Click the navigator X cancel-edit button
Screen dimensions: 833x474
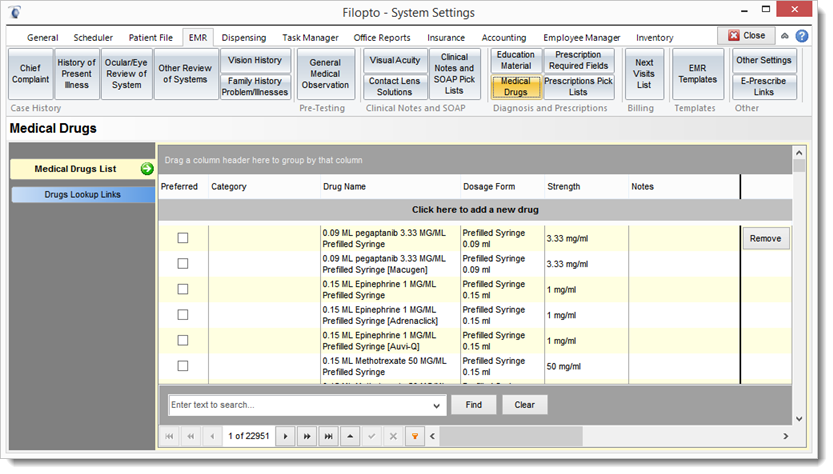[x=393, y=436]
